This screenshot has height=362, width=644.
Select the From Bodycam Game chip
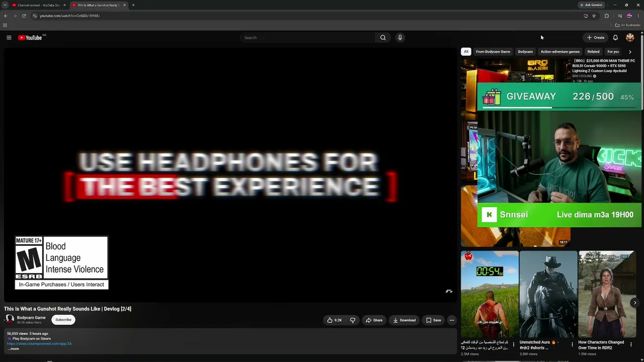tap(493, 52)
